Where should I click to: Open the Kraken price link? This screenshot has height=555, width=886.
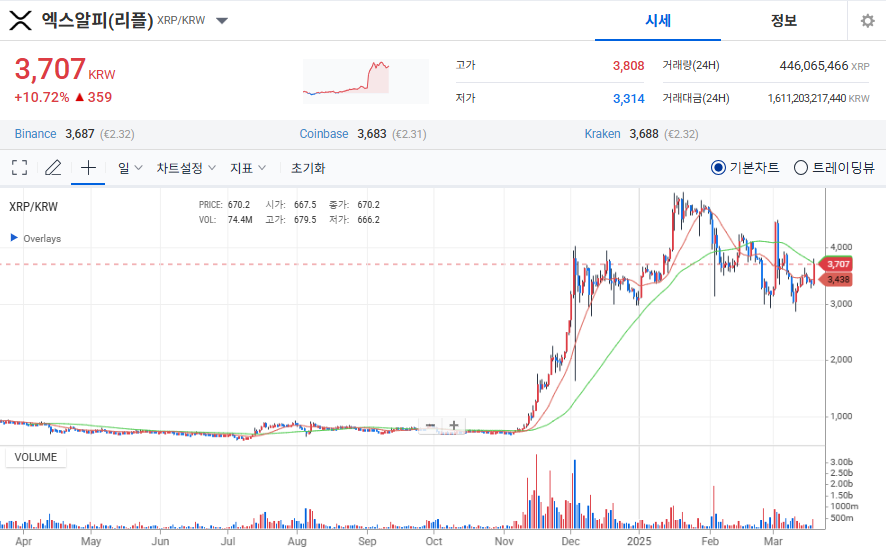[x=602, y=134]
